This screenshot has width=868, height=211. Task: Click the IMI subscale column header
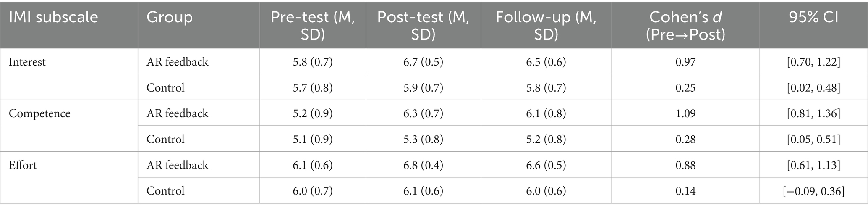pyautogui.click(x=53, y=17)
